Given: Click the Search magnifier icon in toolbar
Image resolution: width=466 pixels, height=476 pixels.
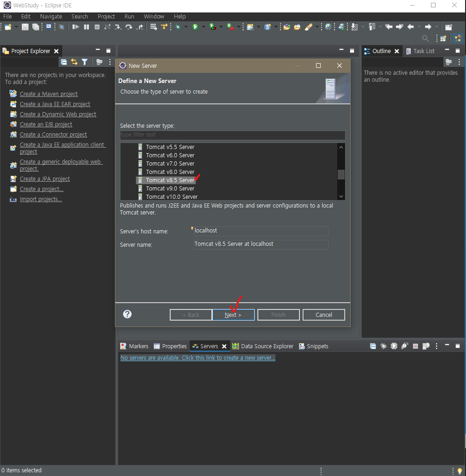Looking at the screenshot, I should (x=425, y=38).
